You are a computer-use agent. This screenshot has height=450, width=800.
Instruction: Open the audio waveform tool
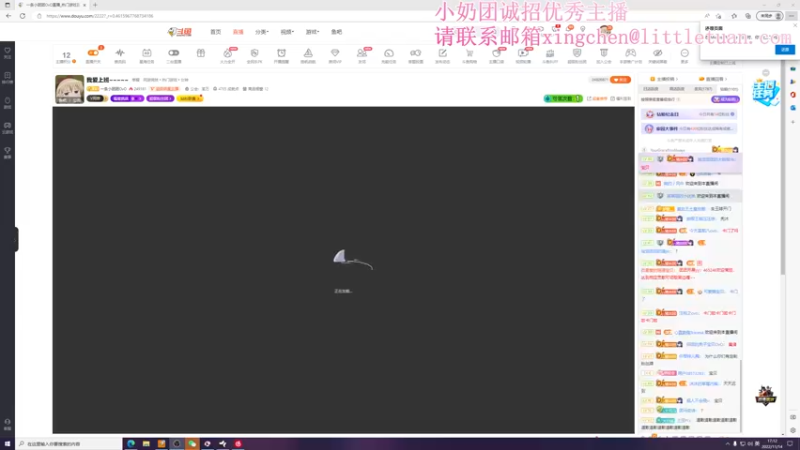coord(120,53)
